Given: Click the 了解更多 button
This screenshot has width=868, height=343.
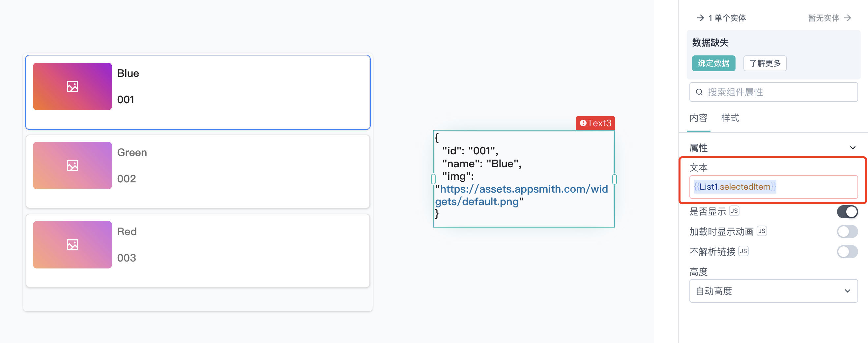Looking at the screenshot, I should [x=765, y=63].
